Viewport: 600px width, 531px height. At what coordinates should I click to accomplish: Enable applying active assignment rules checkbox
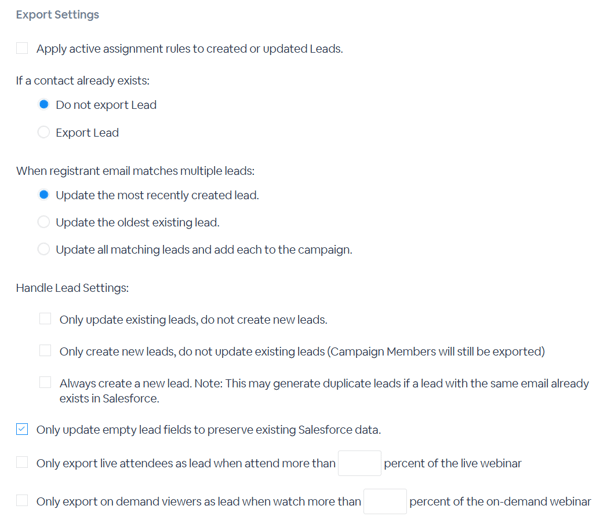point(22,48)
